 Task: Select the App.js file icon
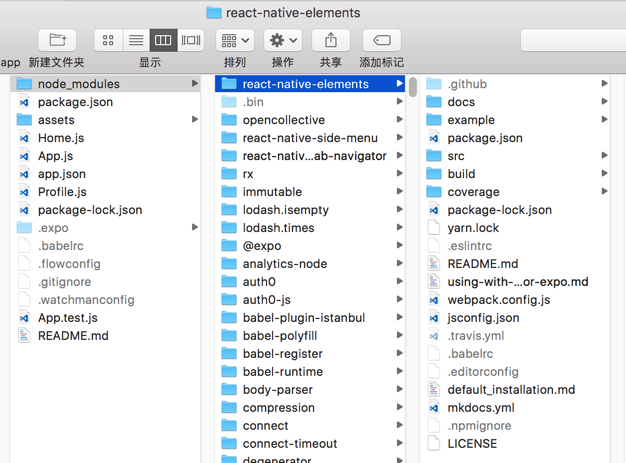point(24,156)
